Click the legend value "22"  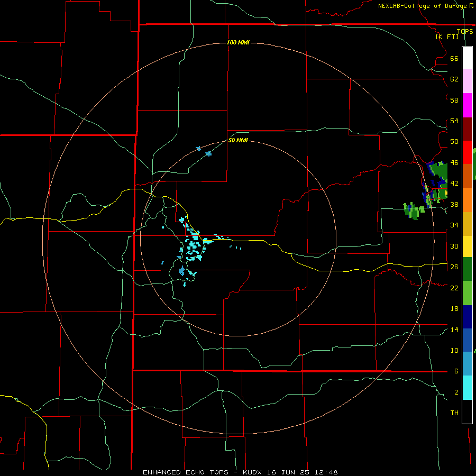point(454,288)
